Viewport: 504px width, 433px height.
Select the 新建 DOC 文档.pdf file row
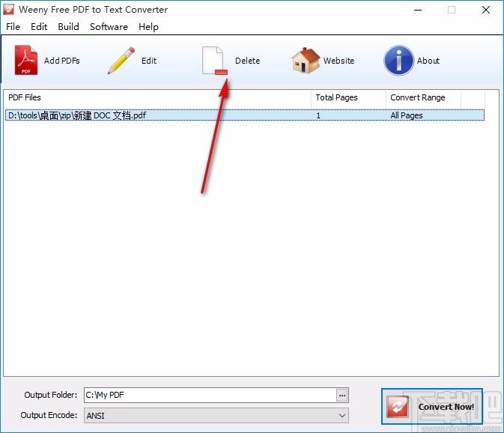245,115
